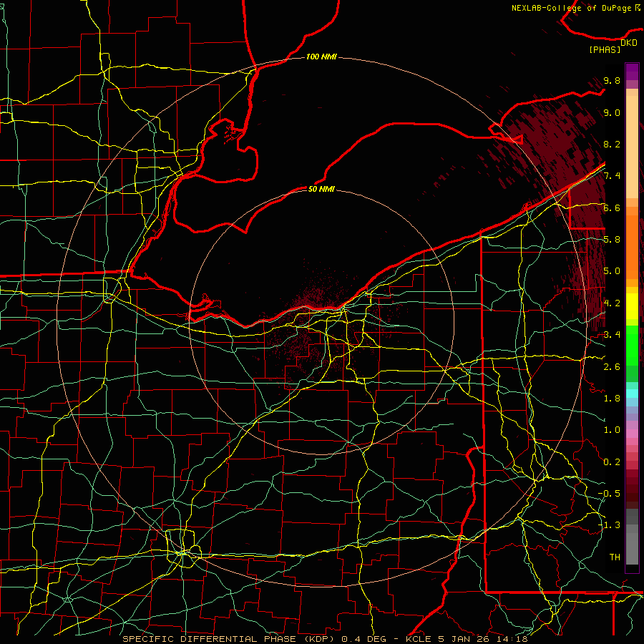644x644 pixels.
Task: Click the dark red segment of the color bar
Action: coord(632,489)
